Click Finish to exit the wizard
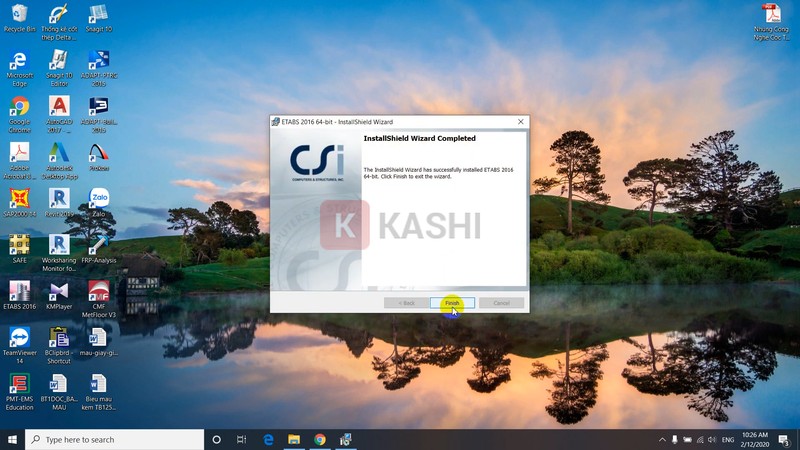The image size is (800, 450). pyautogui.click(x=452, y=303)
